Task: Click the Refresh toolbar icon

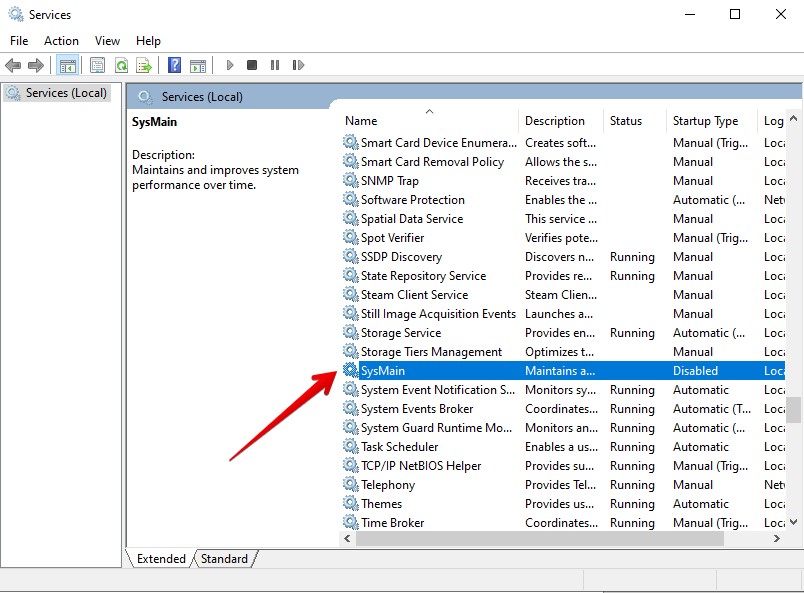Action: 122,65
